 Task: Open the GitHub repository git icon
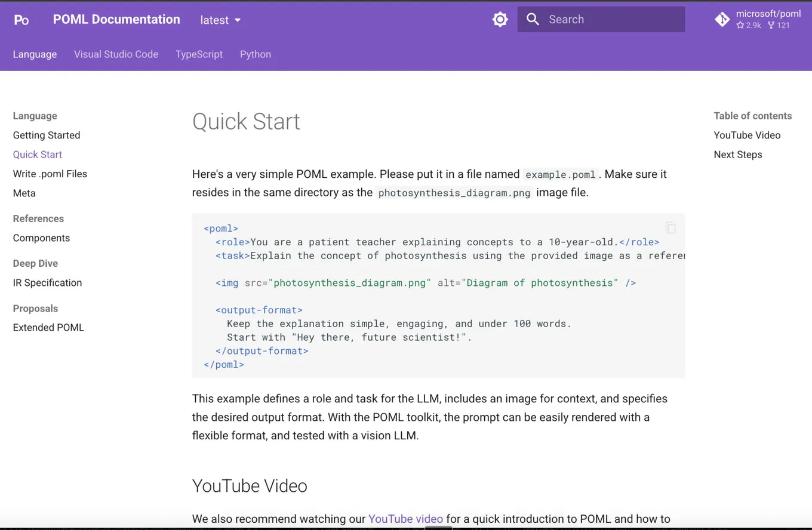[722, 20]
